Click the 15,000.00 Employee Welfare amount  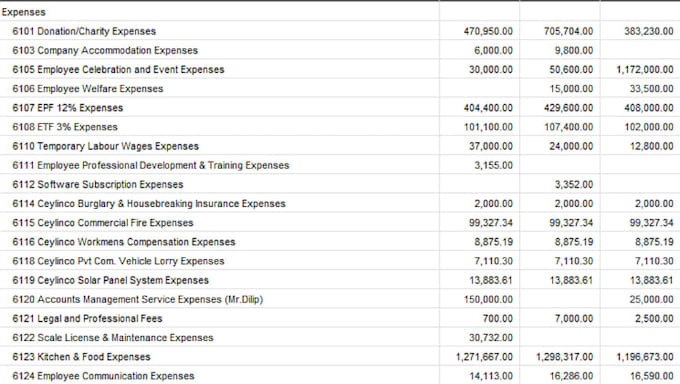point(571,89)
